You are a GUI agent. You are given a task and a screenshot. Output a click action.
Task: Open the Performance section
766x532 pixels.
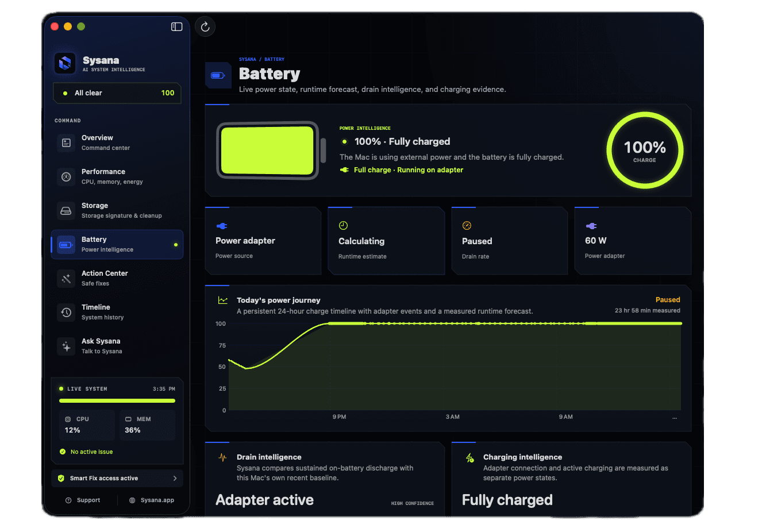point(117,176)
